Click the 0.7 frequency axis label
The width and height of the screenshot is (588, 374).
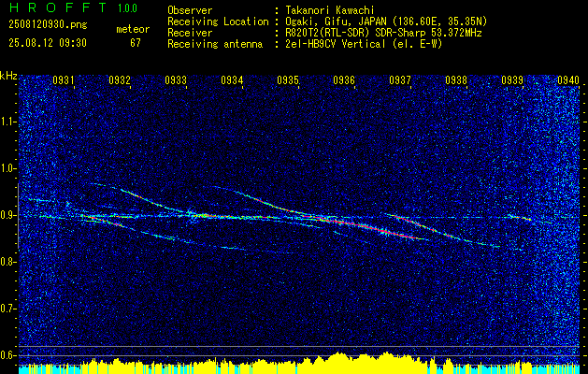[8, 309]
